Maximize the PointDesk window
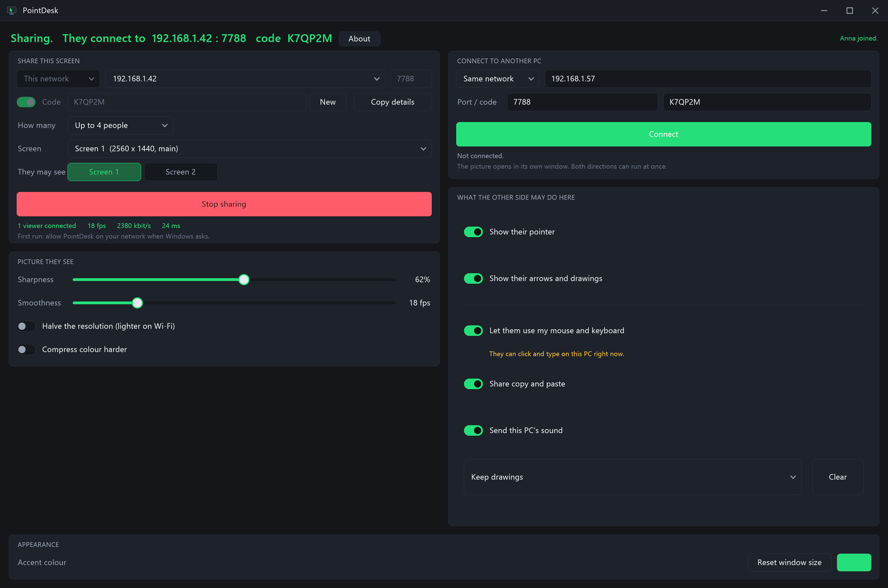 (x=849, y=11)
